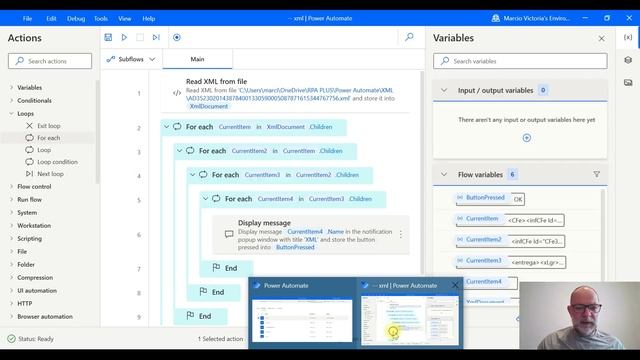Viewport: 640px width, 360px height.
Task: Expand the Browser automation action group
Action: click(11, 316)
